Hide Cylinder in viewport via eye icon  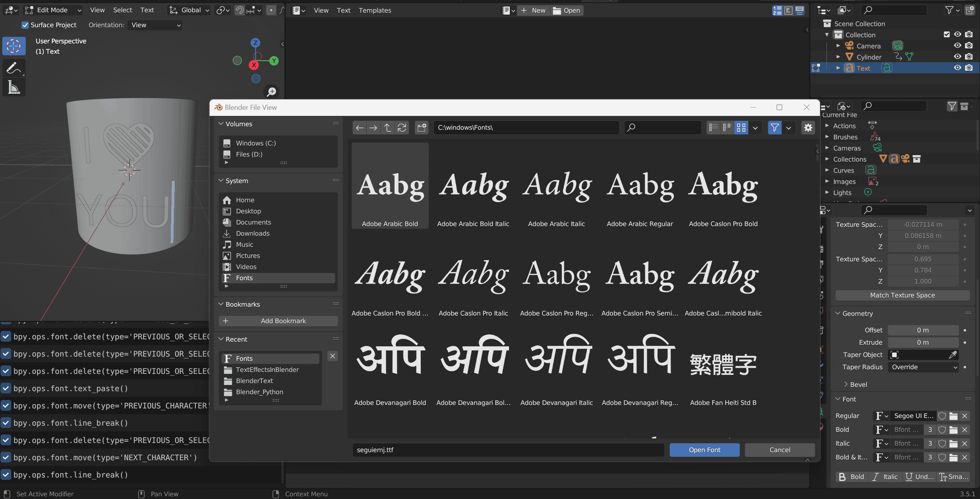(958, 57)
